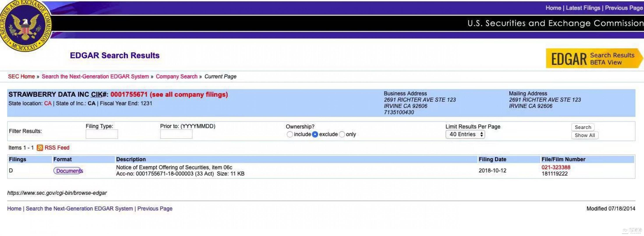Open the Documents button for filing D
This screenshot has width=644, height=236.
pos(68,171)
